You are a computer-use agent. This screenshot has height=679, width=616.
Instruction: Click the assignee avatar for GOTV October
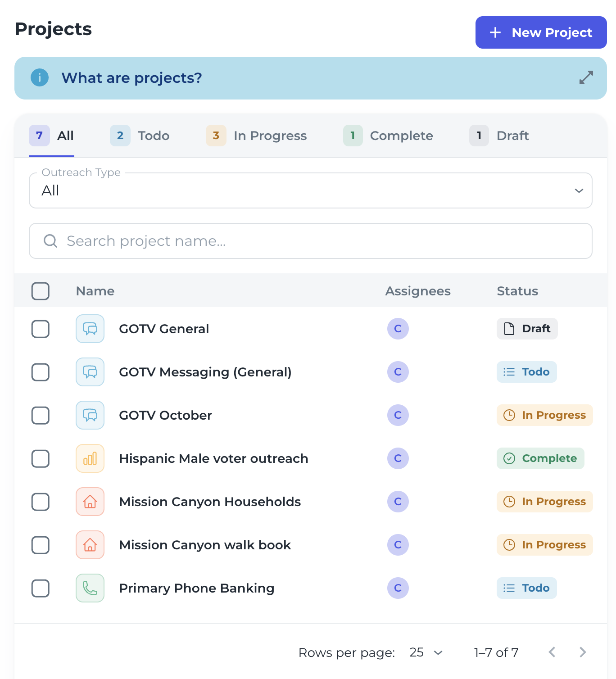pos(398,415)
